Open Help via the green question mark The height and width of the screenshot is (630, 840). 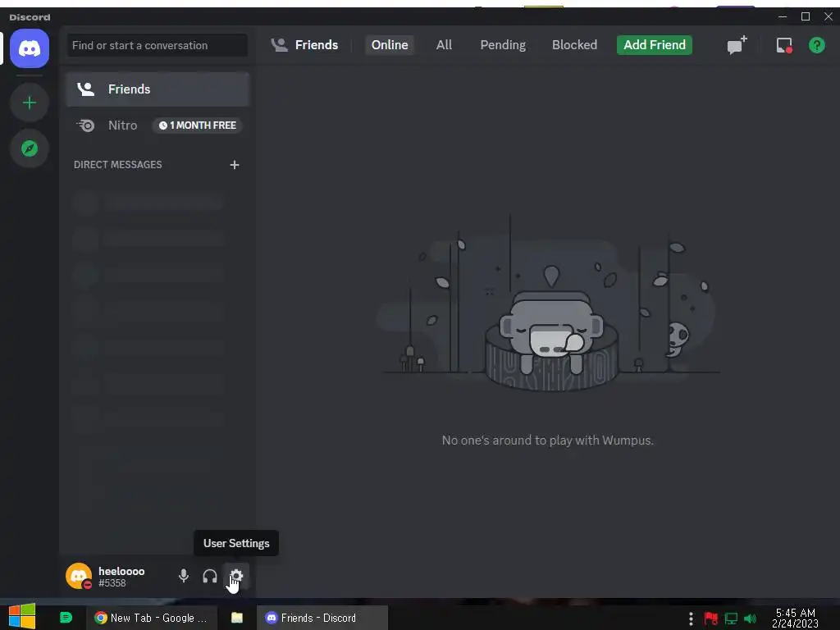point(816,45)
